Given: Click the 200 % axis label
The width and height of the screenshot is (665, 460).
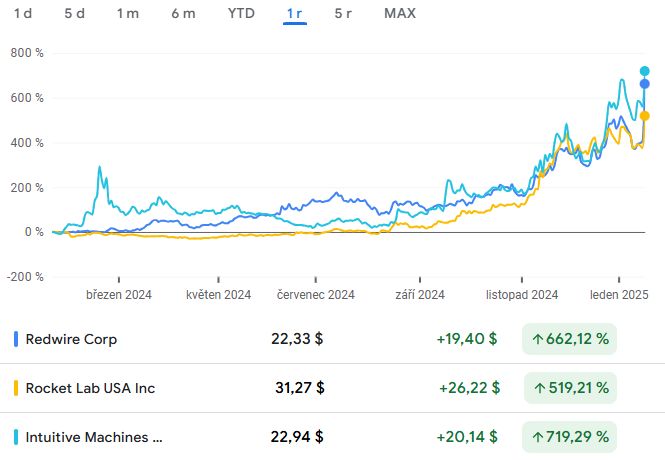Looking at the screenshot, I should [x=27, y=188].
